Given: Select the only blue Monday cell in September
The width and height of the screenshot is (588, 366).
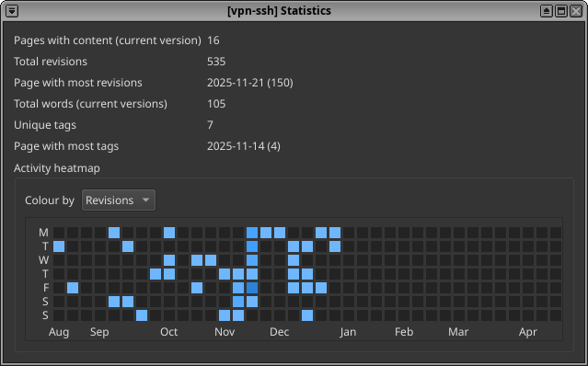Looking at the screenshot, I should pyautogui.click(x=114, y=233).
